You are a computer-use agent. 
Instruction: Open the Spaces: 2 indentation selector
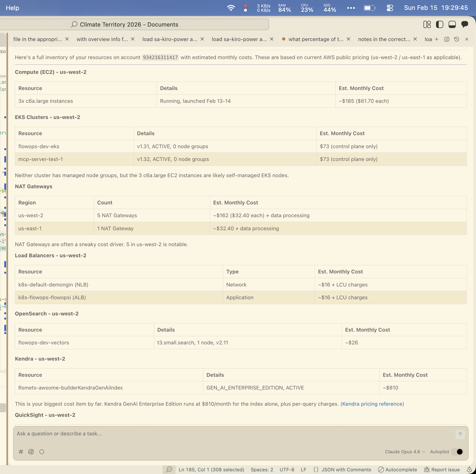pyautogui.click(x=262, y=470)
